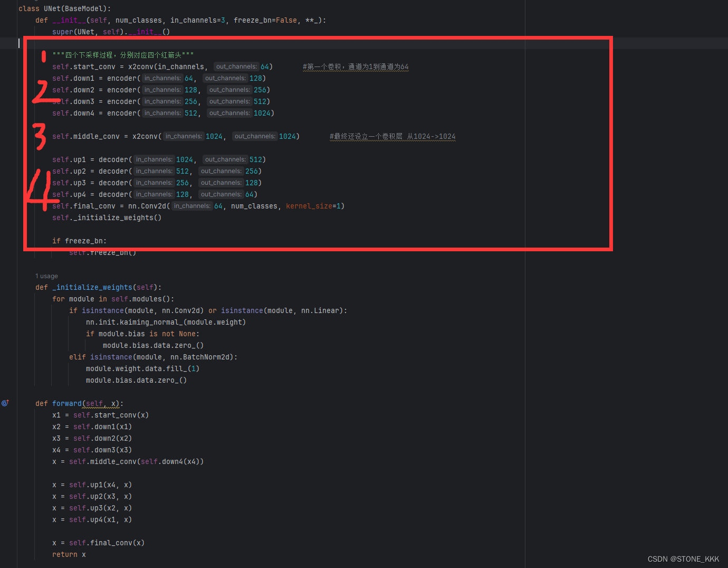This screenshot has height=568, width=728.
Task: Click 'if module.bias is not None:' line
Action: (143, 334)
